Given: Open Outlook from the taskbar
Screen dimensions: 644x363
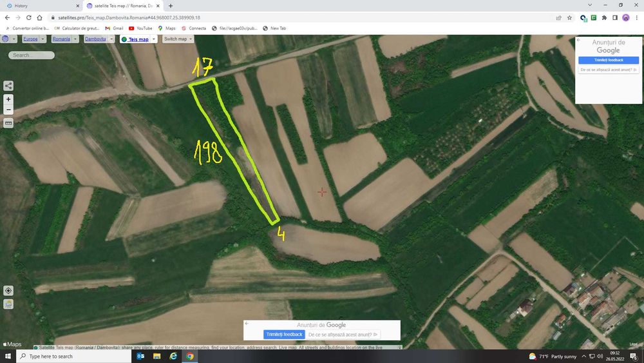Looking at the screenshot, I should [x=140, y=356].
